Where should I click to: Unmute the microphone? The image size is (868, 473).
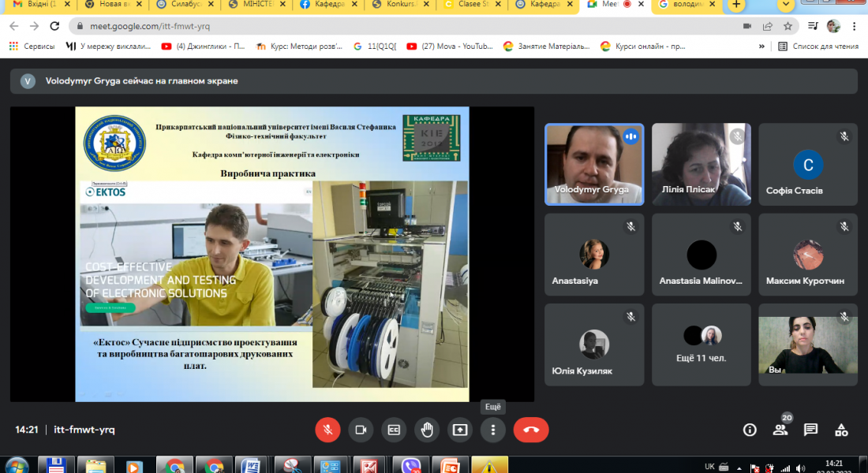coord(327,430)
